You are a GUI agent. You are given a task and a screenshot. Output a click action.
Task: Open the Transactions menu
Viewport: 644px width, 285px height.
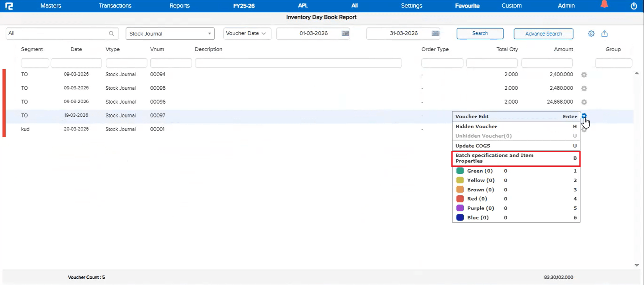(115, 6)
